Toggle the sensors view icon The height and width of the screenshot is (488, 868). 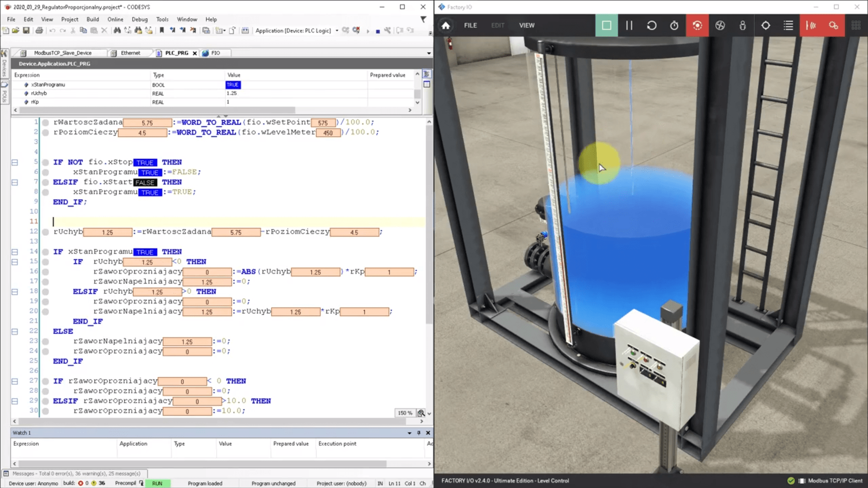pyautogui.click(x=811, y=25)
